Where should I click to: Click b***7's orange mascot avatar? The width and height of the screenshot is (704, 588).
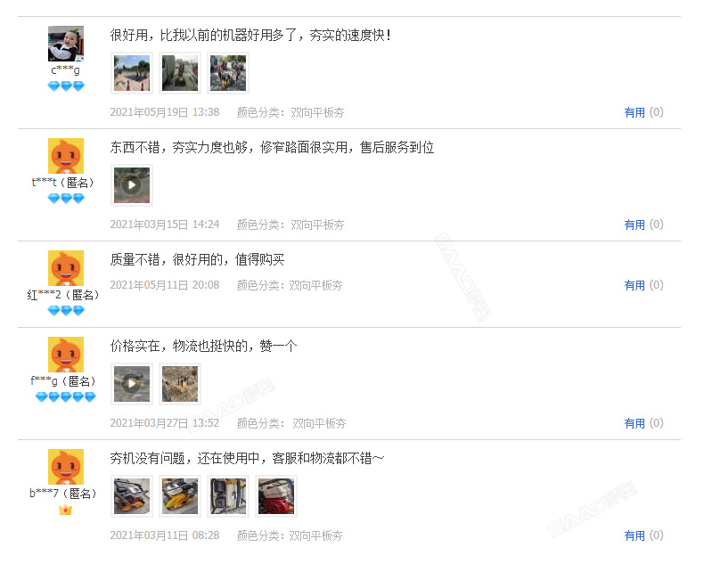click(66, 466)
